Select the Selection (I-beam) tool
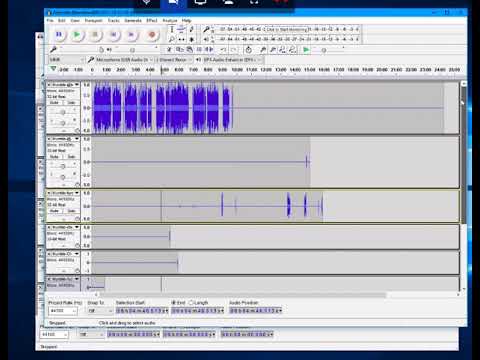 point(171,29)
